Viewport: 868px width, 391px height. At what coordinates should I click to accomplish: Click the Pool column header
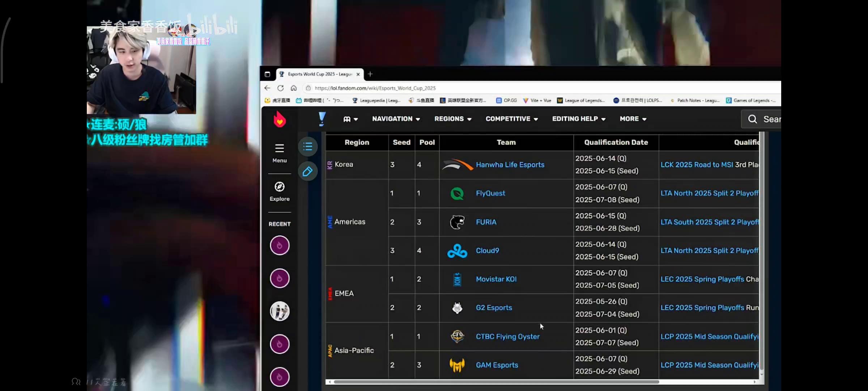tap(427, 142)
